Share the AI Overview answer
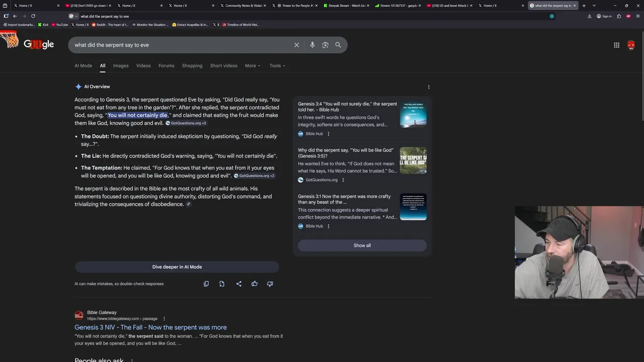Viewport: 644px width, 362px height. (x=239, y=284)
